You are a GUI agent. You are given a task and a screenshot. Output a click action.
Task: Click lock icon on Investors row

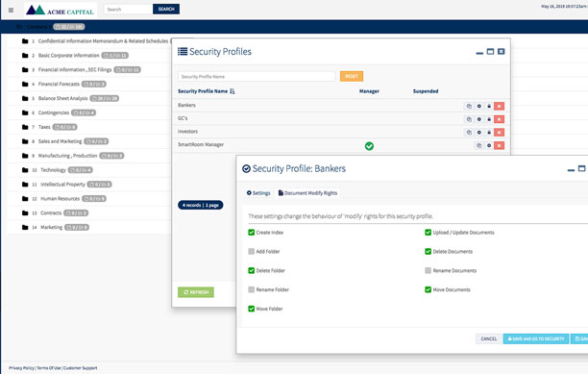pos(489,133)
